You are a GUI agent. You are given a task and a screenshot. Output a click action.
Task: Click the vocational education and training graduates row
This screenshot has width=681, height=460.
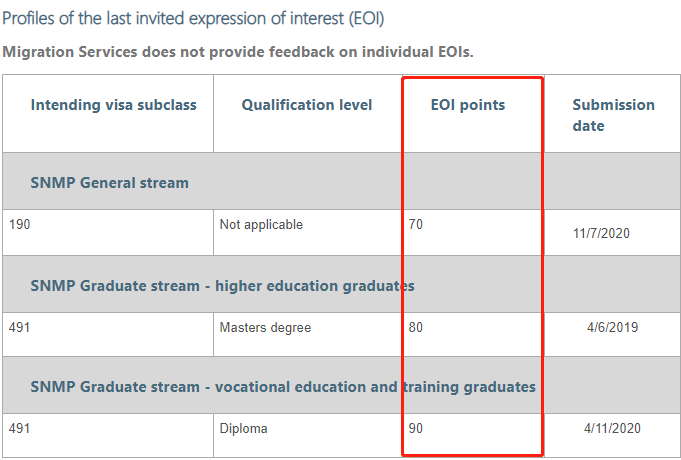click(x=283, y=386)
